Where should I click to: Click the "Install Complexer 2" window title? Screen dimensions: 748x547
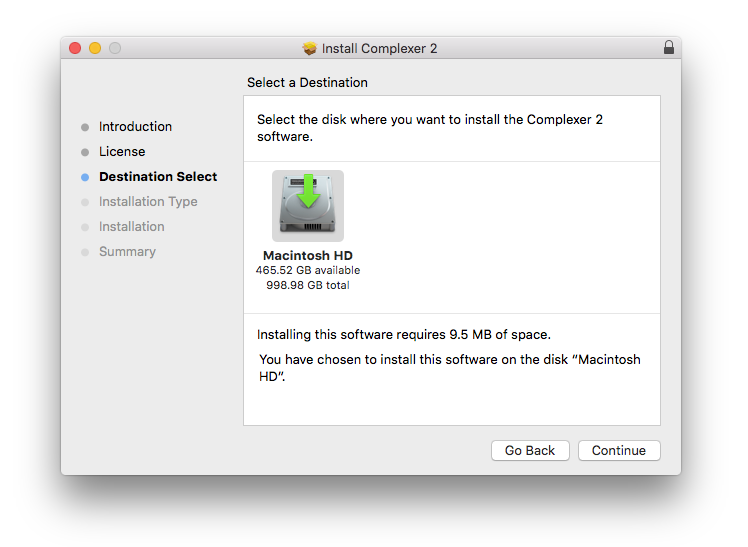(379, 48)
